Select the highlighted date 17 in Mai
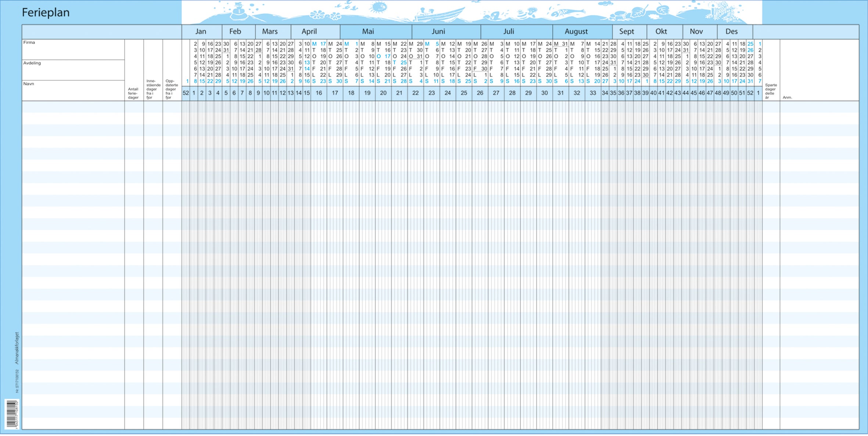 pos(388,56)
